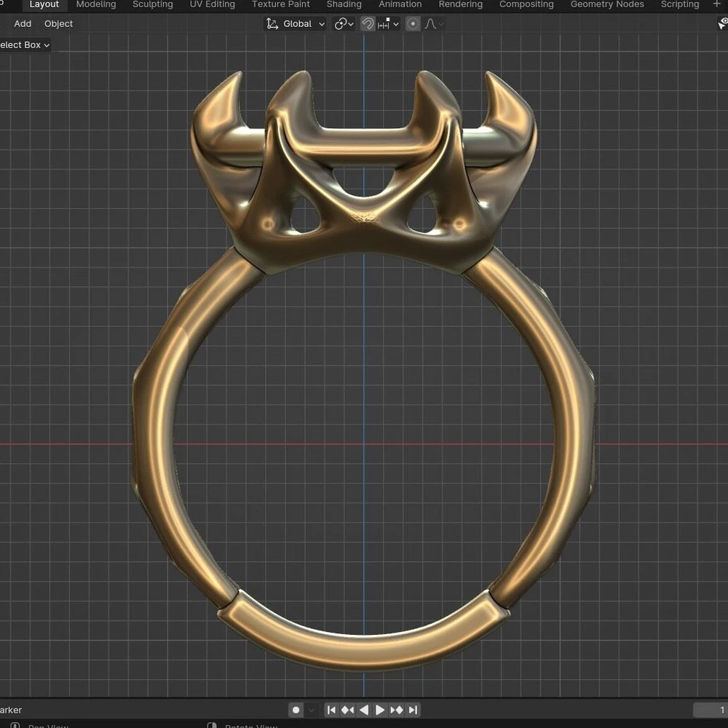The image size is (728, 728).
Task: Open the pivot point dropdown
Action: pyautogui.click(x=344, y=24)
